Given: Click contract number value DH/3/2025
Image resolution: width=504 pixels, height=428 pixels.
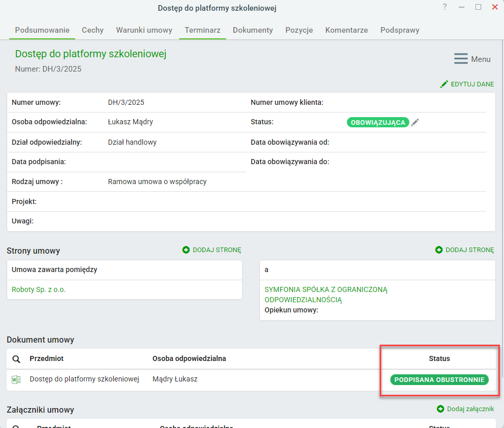Looking at the screenshot, I should 126,102.
